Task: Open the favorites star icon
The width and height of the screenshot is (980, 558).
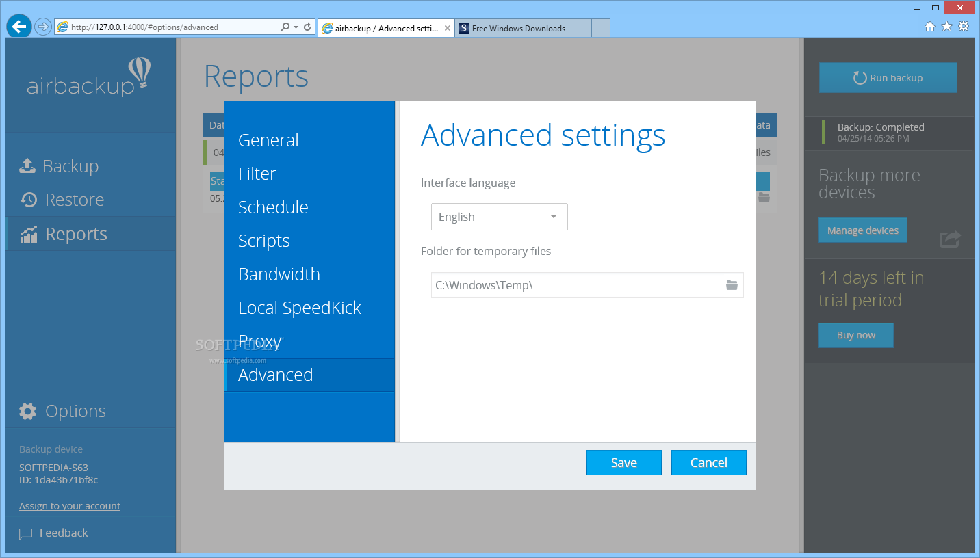Action: click(946, 27)
